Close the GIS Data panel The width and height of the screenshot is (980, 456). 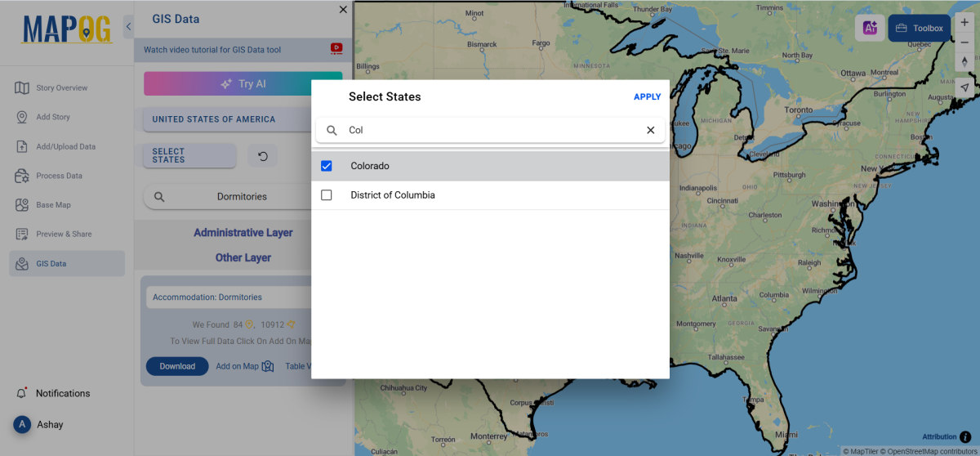343,10
